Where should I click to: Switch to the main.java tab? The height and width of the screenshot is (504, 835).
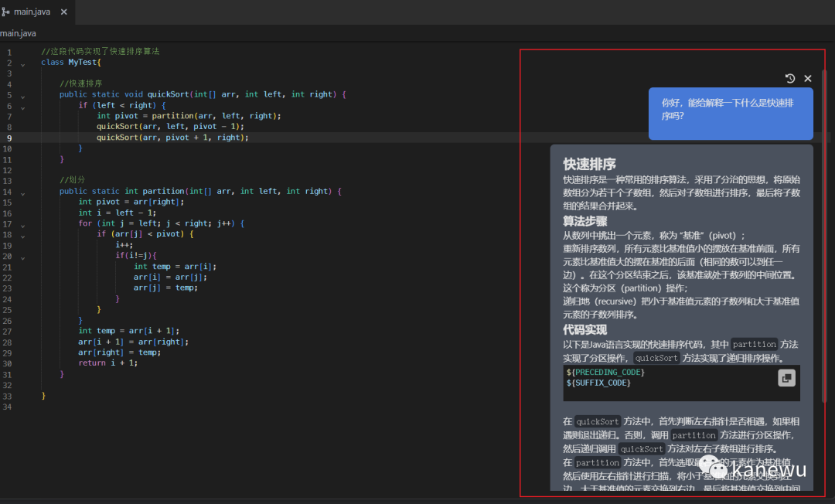(34, 12)
